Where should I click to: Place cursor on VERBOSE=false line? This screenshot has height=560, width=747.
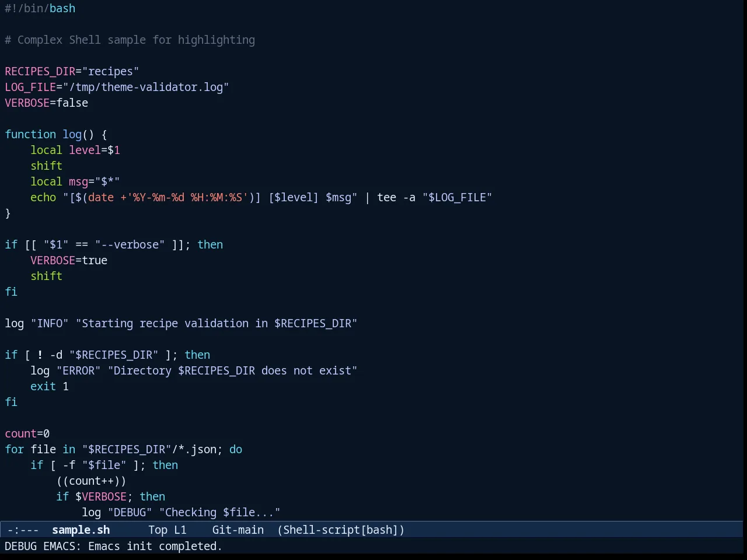(x=47, y=103)
